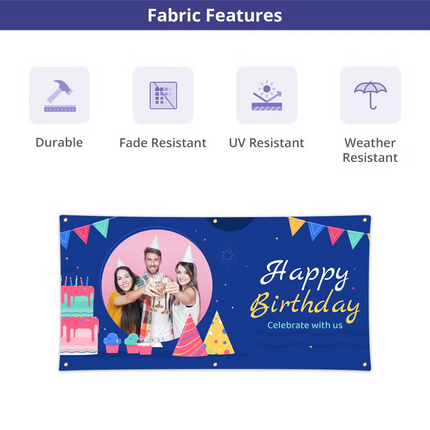The width and height of the screenshot is (430, 430).
Task: Click the Durable hammer icon
Action: point(59,95)
